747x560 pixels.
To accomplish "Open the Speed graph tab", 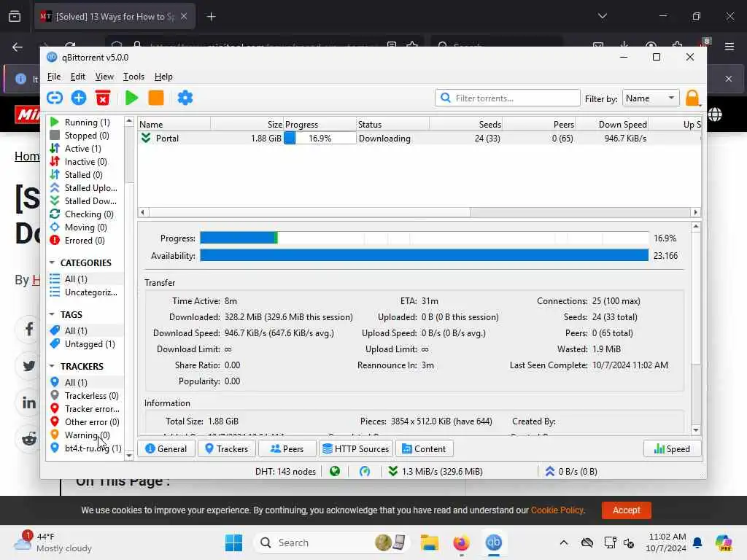I will click(x=672, y=448).
